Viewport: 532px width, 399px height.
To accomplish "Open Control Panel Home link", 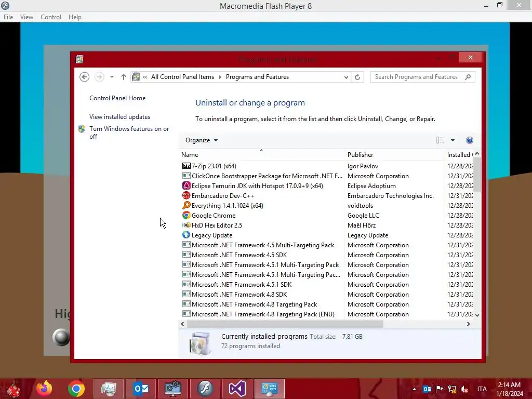I will pyautogui.click(x=117, y=98).
